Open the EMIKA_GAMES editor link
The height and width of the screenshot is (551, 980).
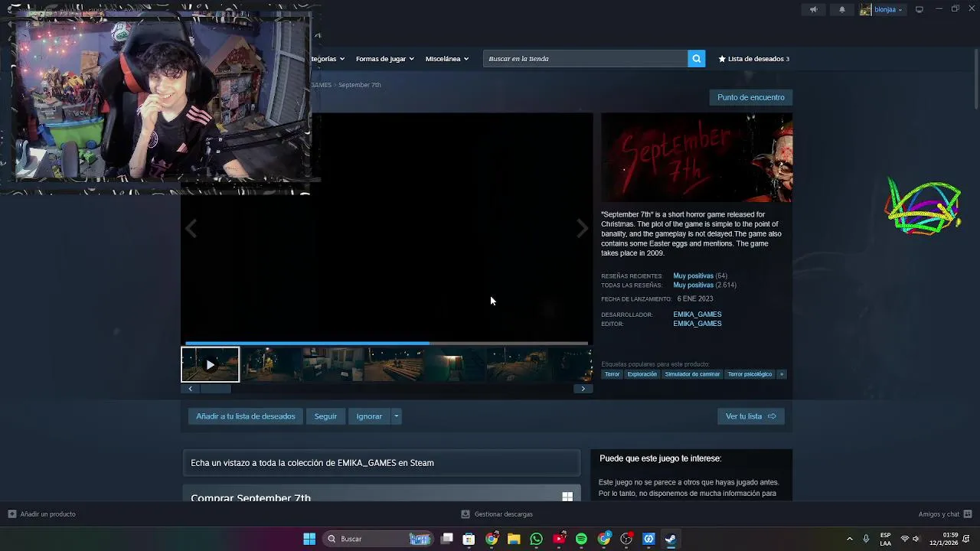click(697, 324)
